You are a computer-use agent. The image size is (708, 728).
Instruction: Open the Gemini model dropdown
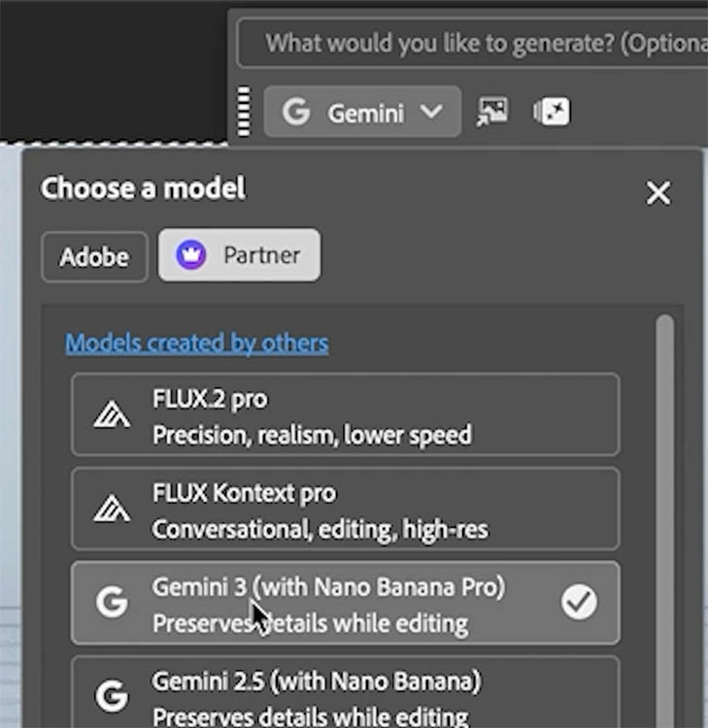point(362,113)
